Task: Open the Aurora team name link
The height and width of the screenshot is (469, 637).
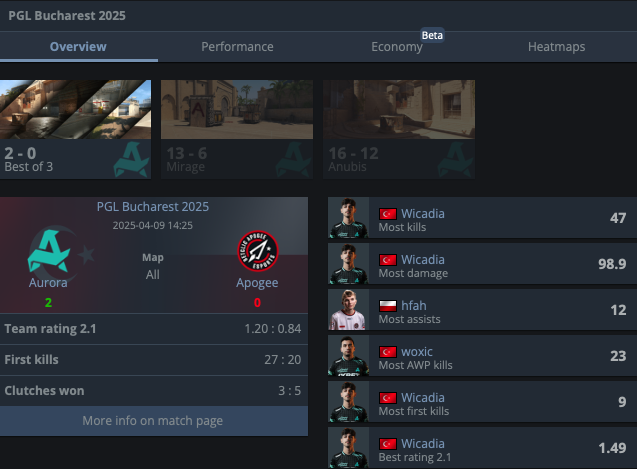Action: [x=48, y=282]
